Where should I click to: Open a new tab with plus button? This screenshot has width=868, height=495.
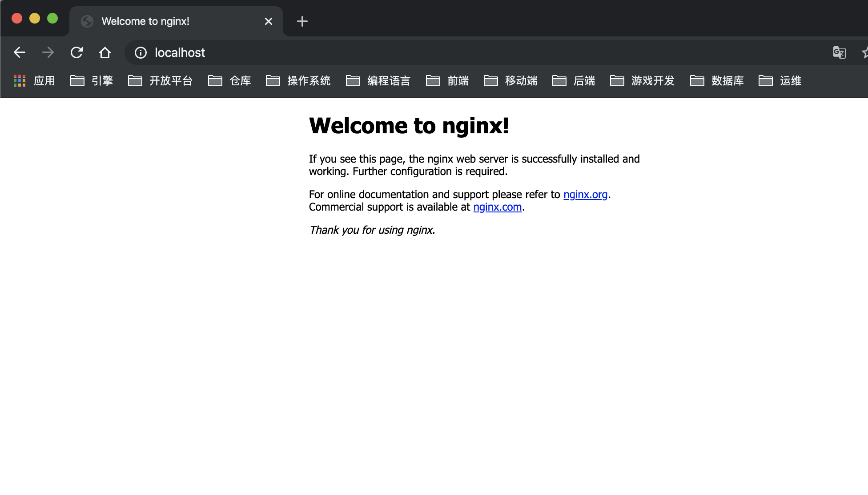302,21
